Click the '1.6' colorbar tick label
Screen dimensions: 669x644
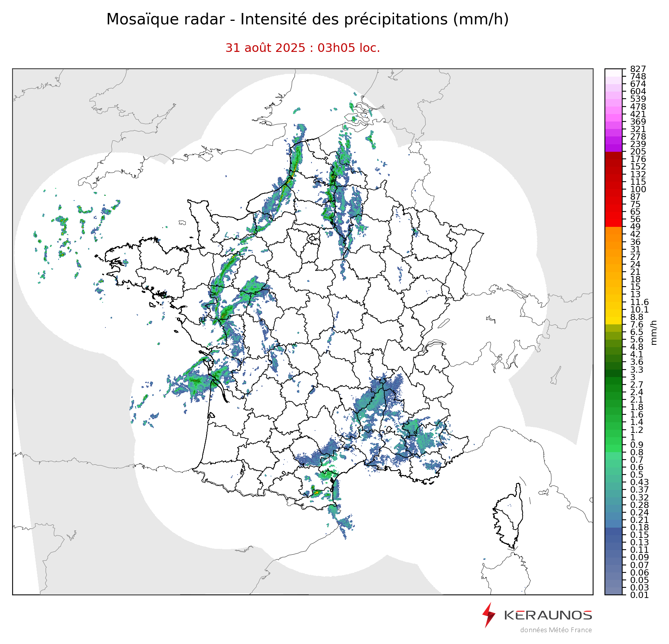point(637,415)
